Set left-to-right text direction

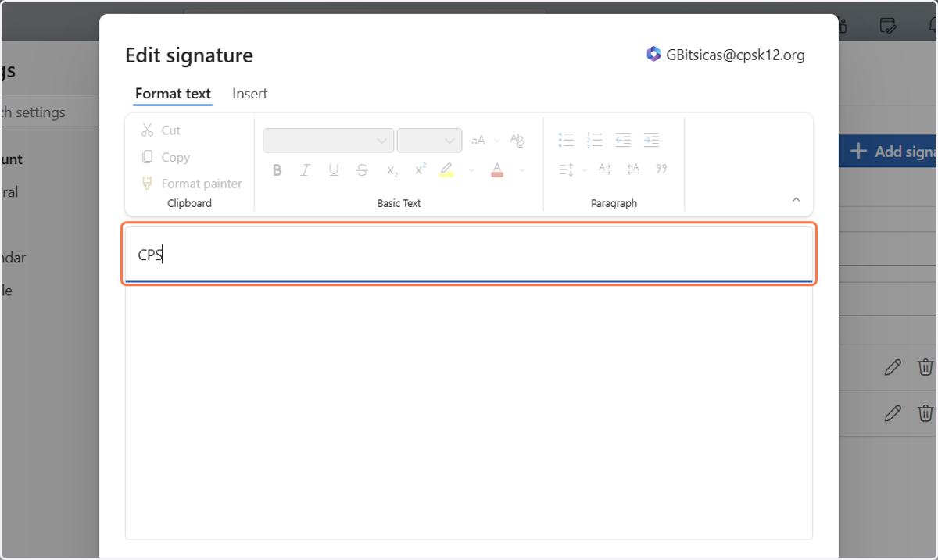(x=605, y=169)
